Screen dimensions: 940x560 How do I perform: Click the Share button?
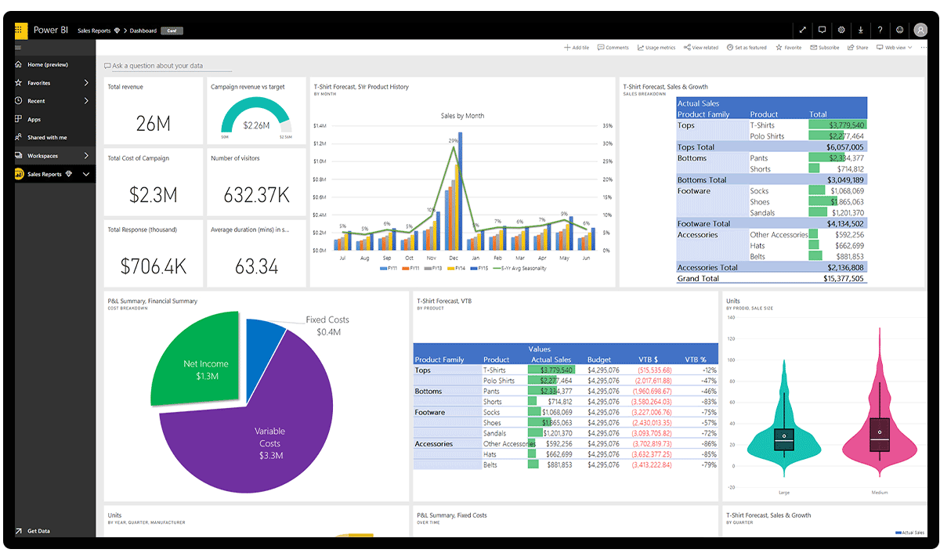[857, 47]
